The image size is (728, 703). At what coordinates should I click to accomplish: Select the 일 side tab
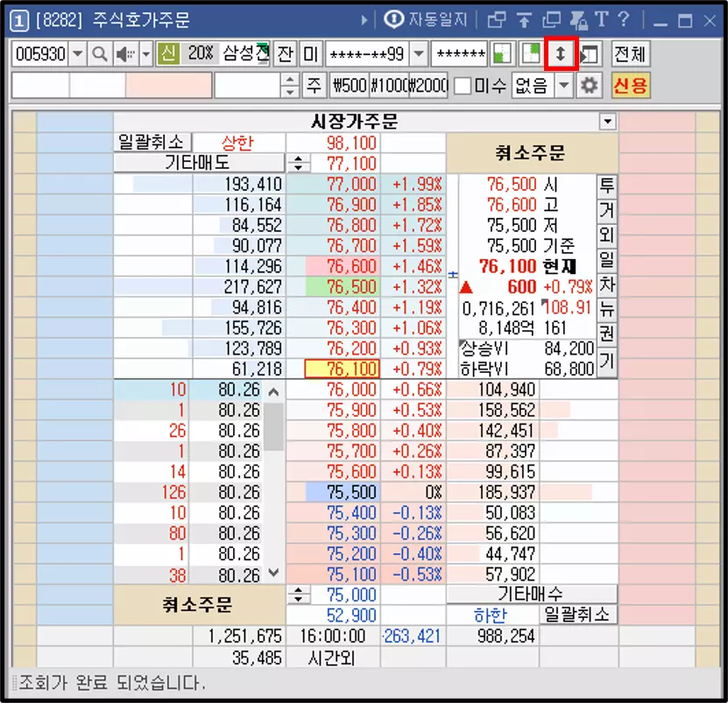607,259
